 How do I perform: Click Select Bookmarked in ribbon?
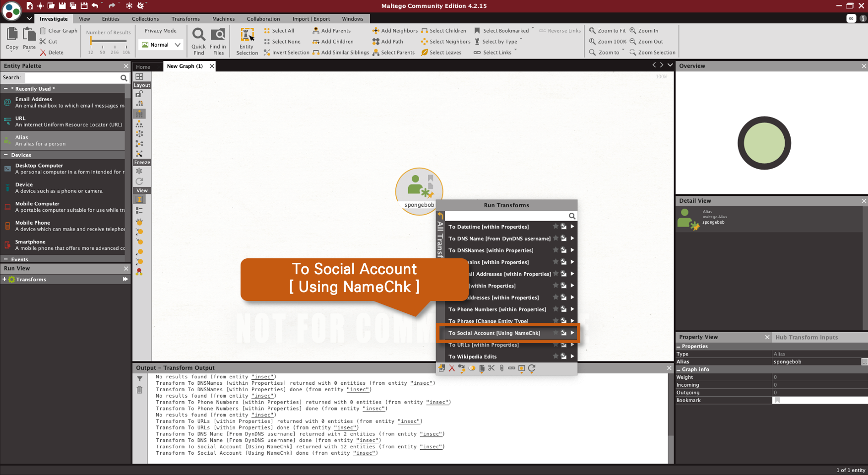[501, 31]
